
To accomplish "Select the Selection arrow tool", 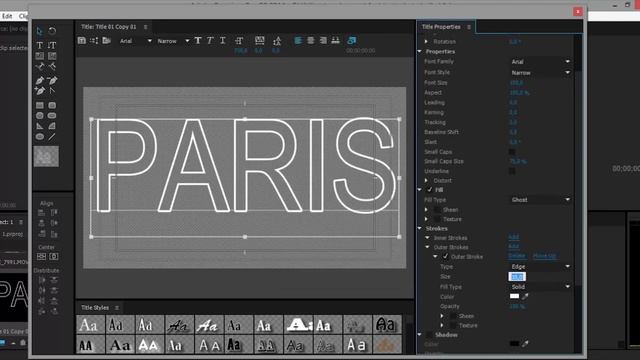I will (x=40, y=31).
